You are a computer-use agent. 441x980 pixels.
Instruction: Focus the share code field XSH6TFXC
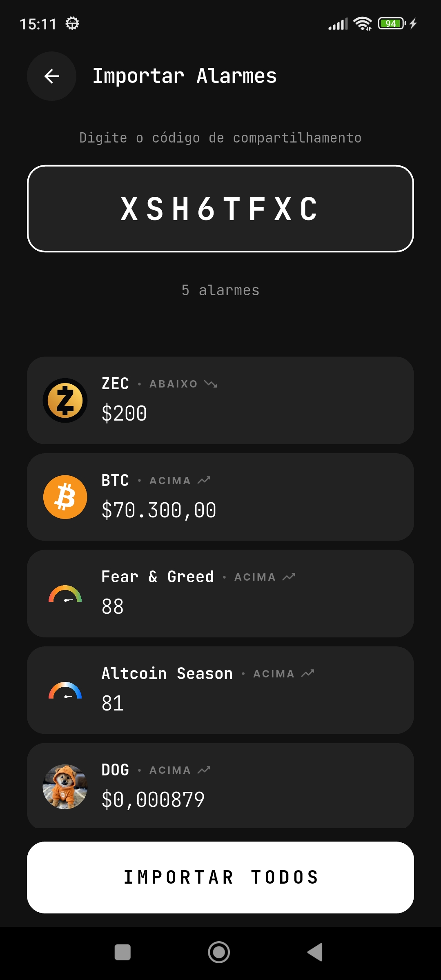pyautogui.click(x=220, y=209)
